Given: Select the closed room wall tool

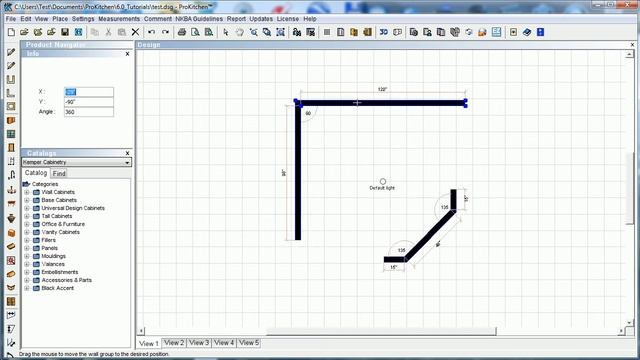Looking at the screenshot, I should pos(11,107).
